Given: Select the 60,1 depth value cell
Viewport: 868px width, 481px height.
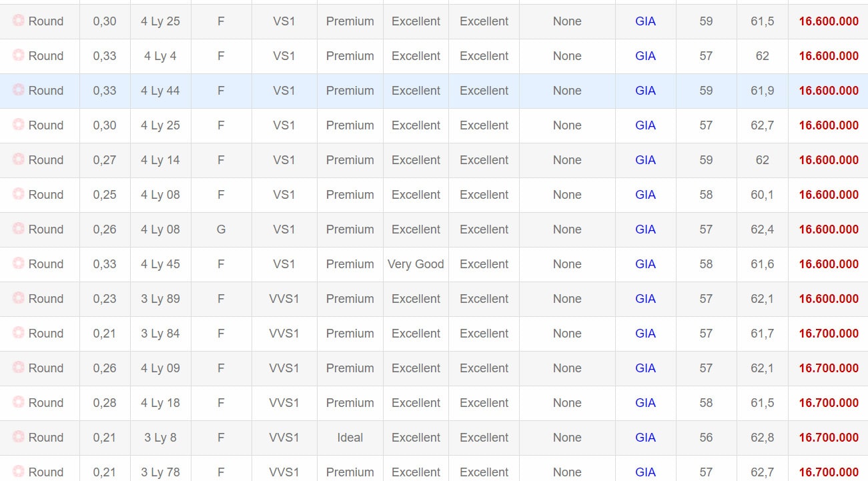Looking at the screenshot, I should click(763, 195).
